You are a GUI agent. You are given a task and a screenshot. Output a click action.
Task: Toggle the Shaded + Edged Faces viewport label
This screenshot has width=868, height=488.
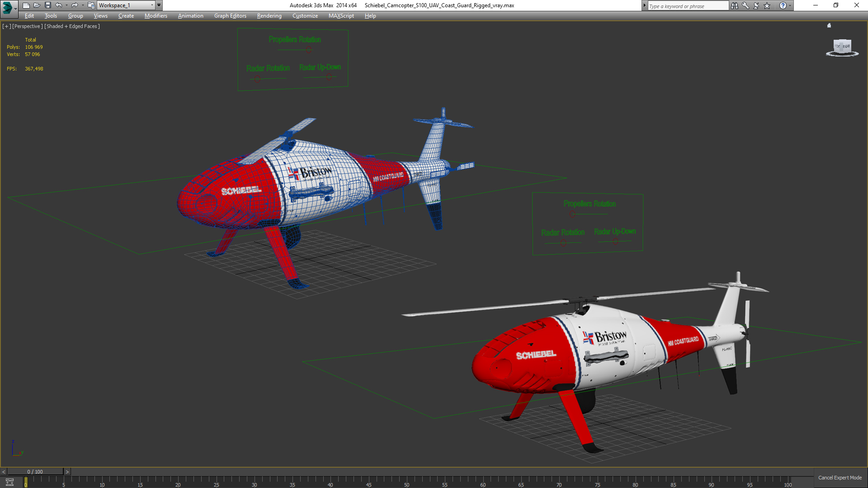pyautogui.click(x=72, y=26)
